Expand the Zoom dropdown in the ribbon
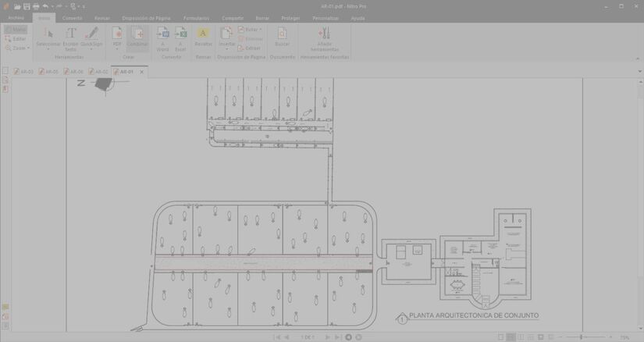644x342 pixels. (x=19, y=48)
